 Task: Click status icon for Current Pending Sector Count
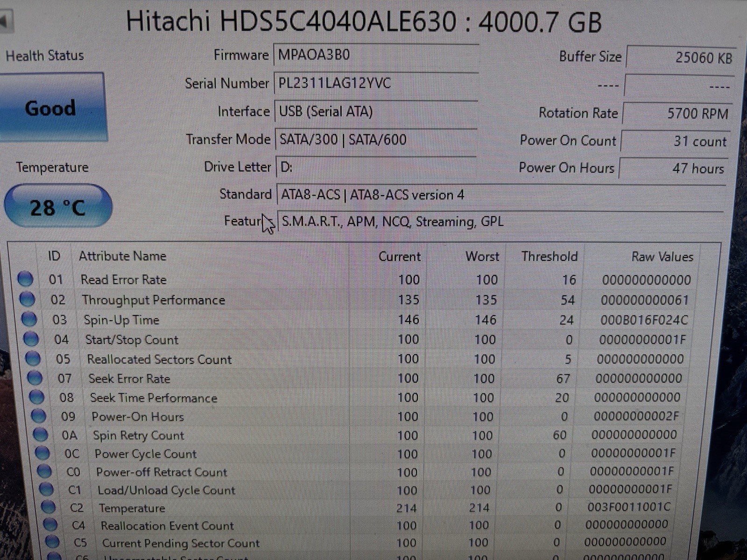52,542
